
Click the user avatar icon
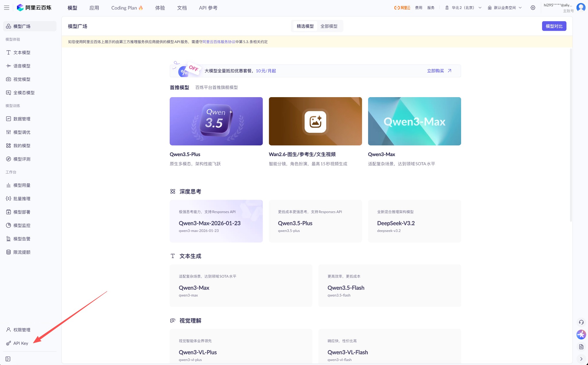point(581,7)
